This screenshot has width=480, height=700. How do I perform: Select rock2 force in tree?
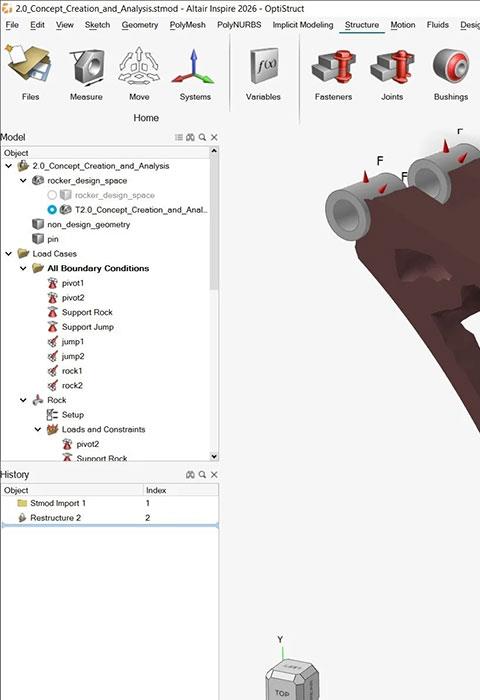click(x=72, y=386)
